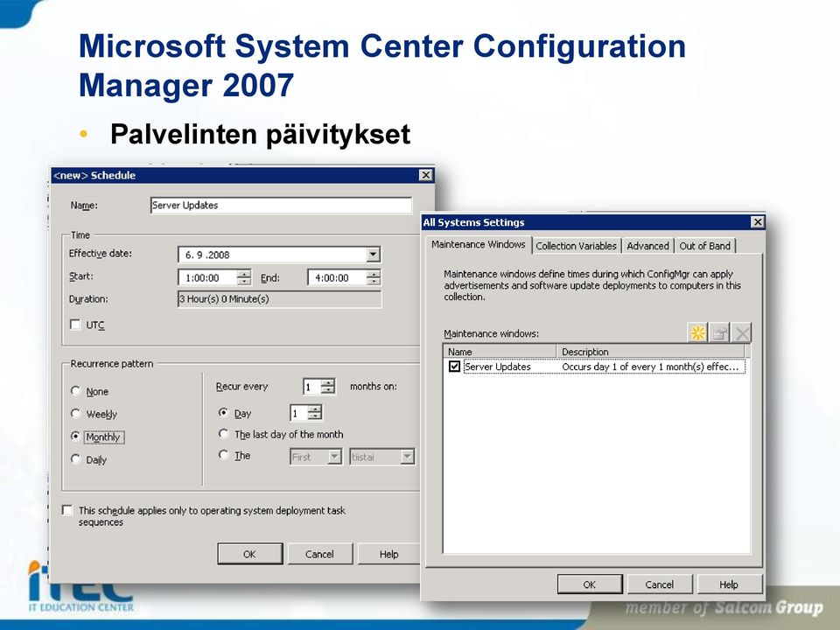Click Help in All Systems Settings
Screen dimensions: 840x630
(729, 584)
